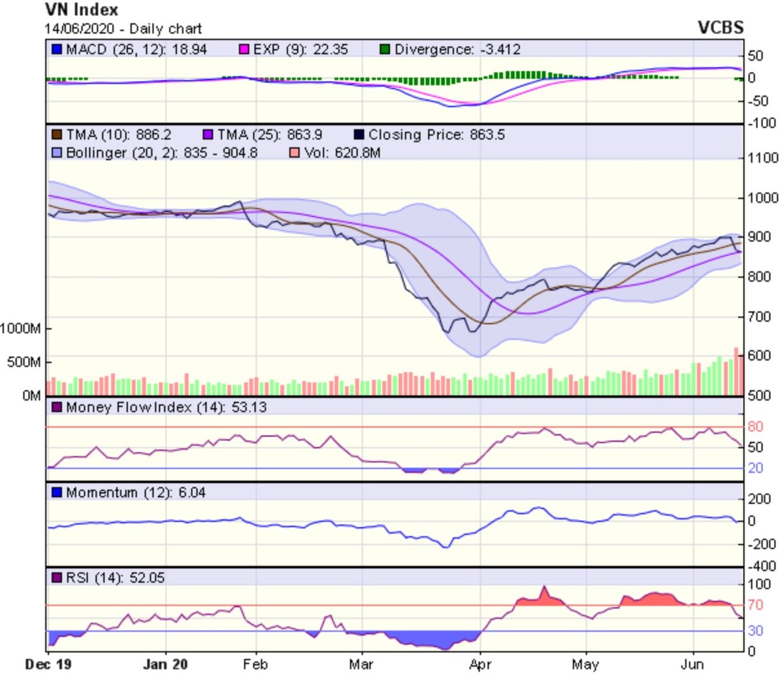
Task: Click the pink Vol legend swatch
Action: click(x=295, y=153)
